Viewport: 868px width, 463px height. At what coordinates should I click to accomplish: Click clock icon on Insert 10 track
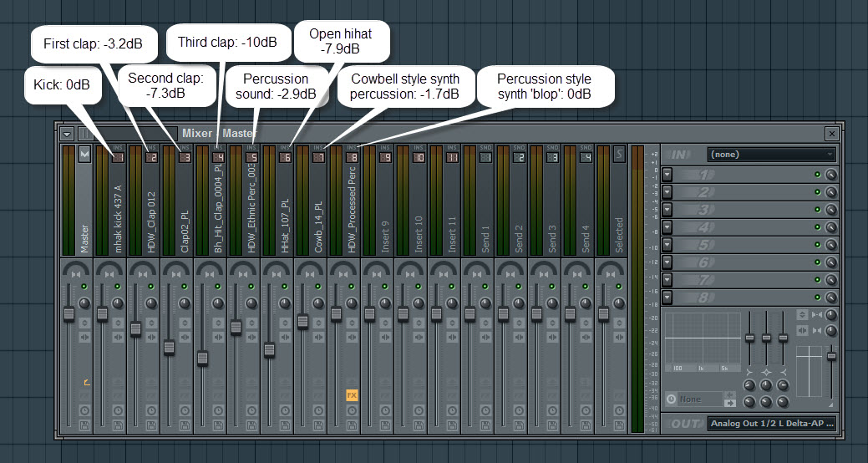419,410
